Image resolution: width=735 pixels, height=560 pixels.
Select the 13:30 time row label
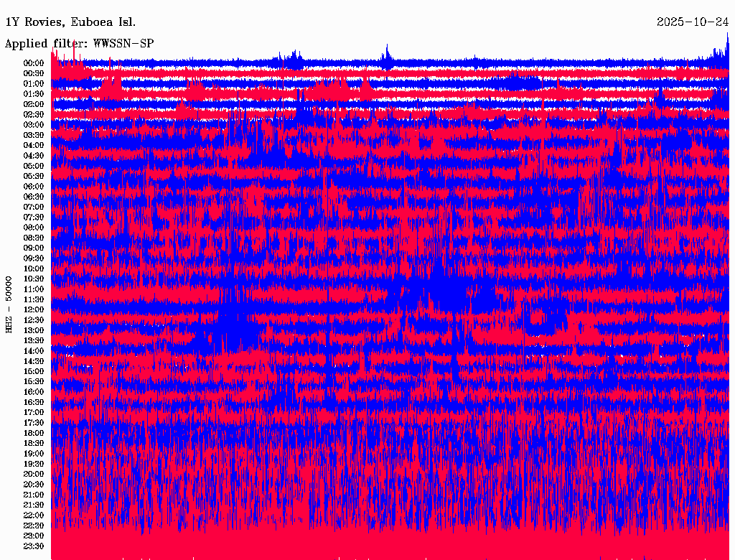pyautogui.click(x=34, y=341)
